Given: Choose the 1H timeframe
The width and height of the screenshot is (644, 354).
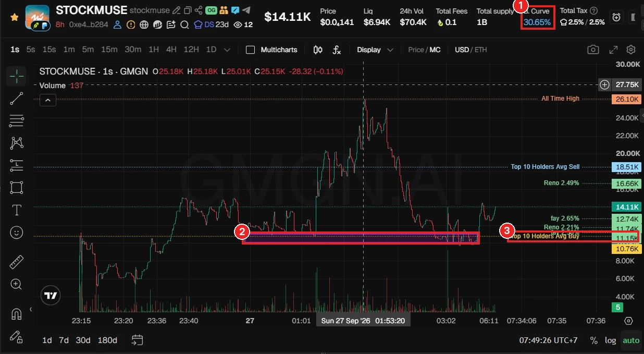Looking at the screenshot, I should coord(153,50).
